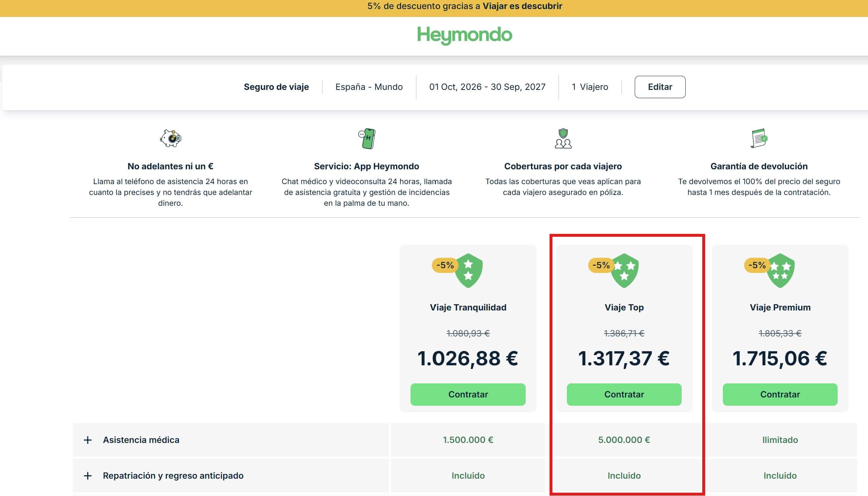868x496 pixels.
Task: Expand Asistencia médica with the plus icon
Action: tap(87, 440)
